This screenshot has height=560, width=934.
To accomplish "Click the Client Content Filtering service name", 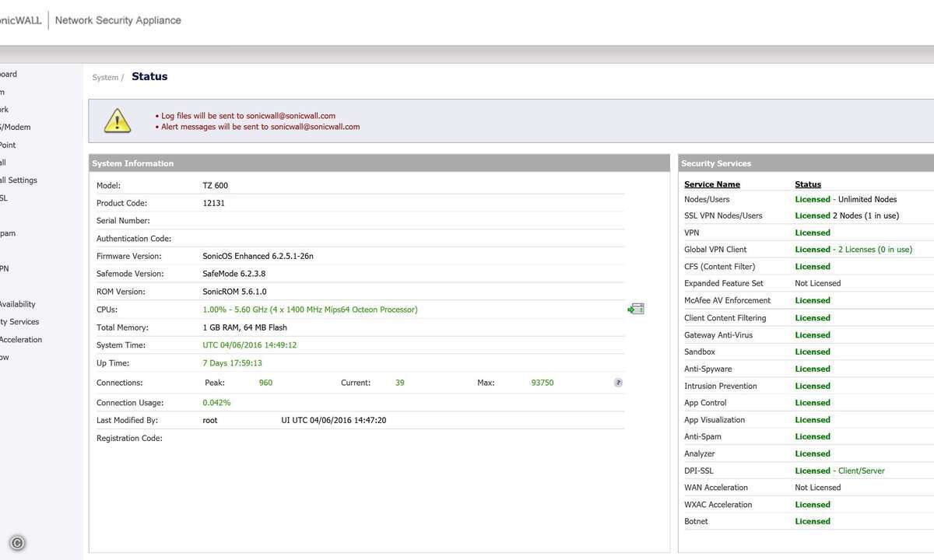I will (725, 318).
